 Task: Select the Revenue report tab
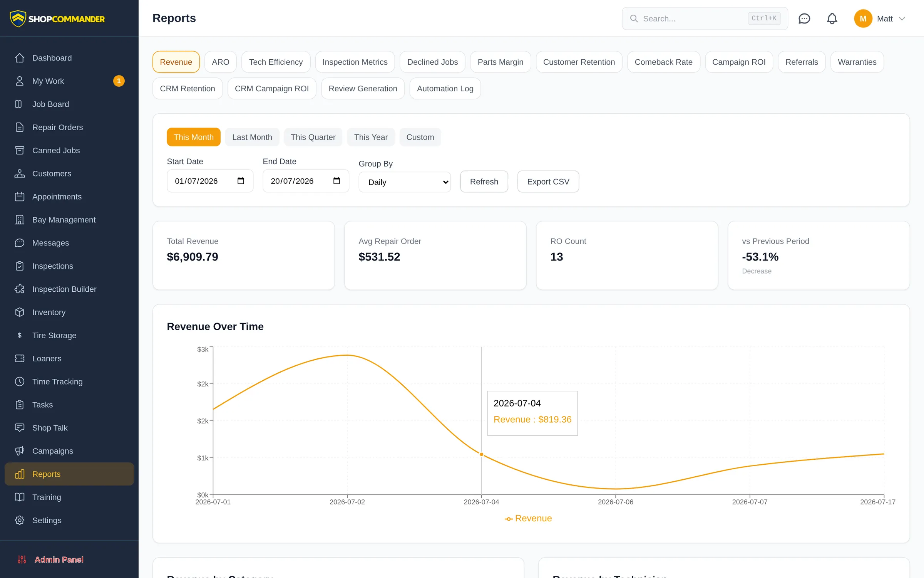[x=176, y=62]
